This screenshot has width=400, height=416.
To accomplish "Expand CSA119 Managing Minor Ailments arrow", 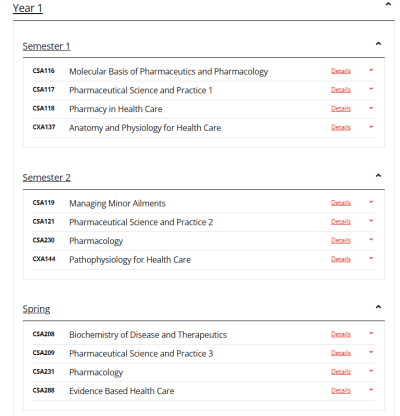I will click(x=371, y=202).
